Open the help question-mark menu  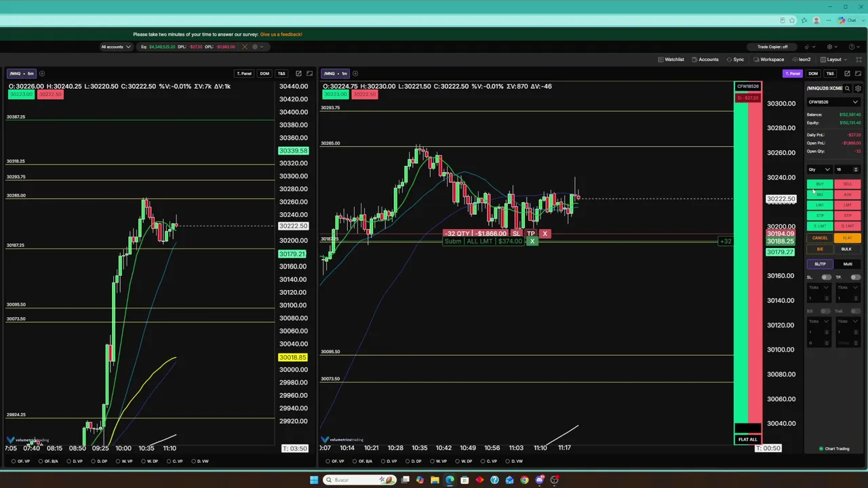pos(854,47)
